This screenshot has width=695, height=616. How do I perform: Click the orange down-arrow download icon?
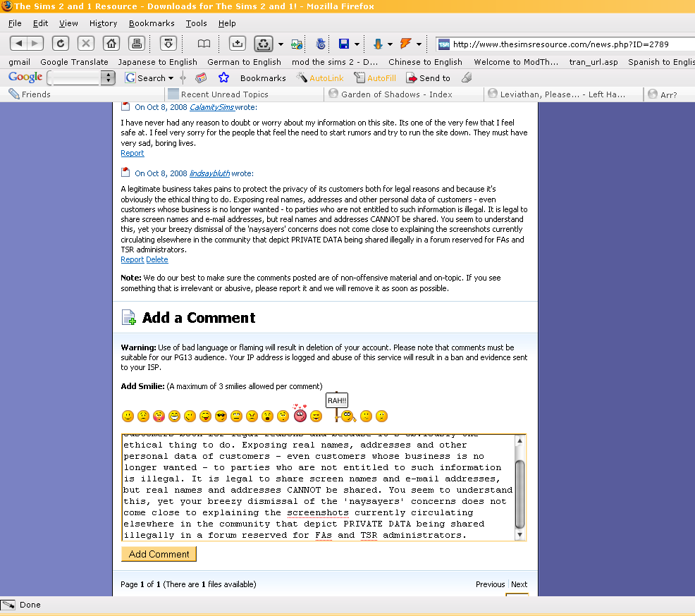tap(378, 44)
